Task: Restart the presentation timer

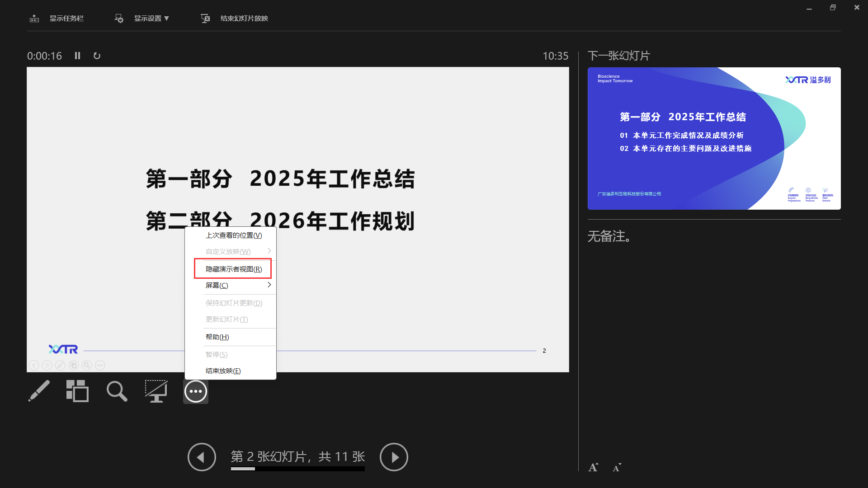Action: coord(97,56)
